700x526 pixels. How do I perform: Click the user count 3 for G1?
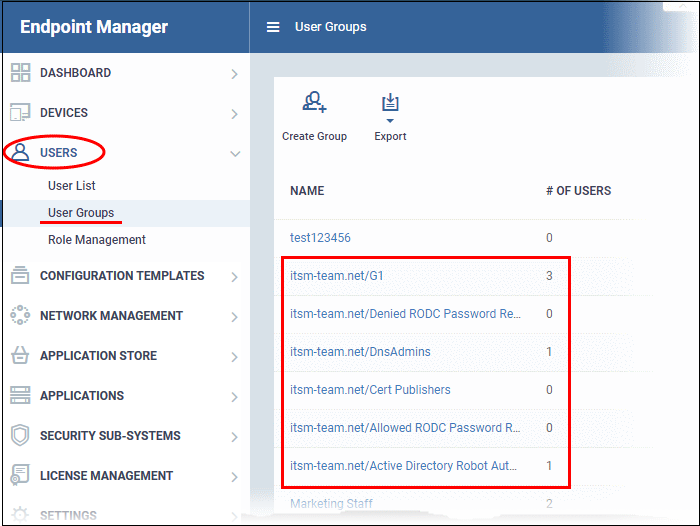point(549,276)
